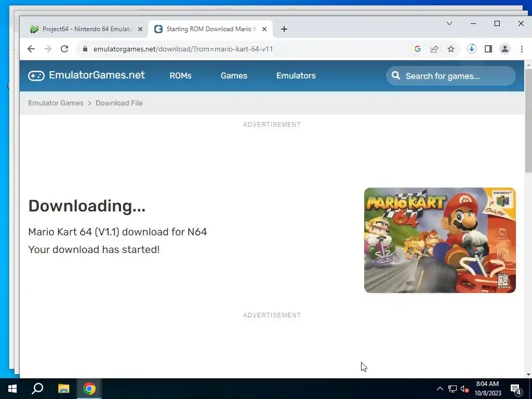The width and height of the screenshot is (532, 399).
Task: Switch to the Project64 Nintendo 64 tab
Action: [x=86, y=29]
